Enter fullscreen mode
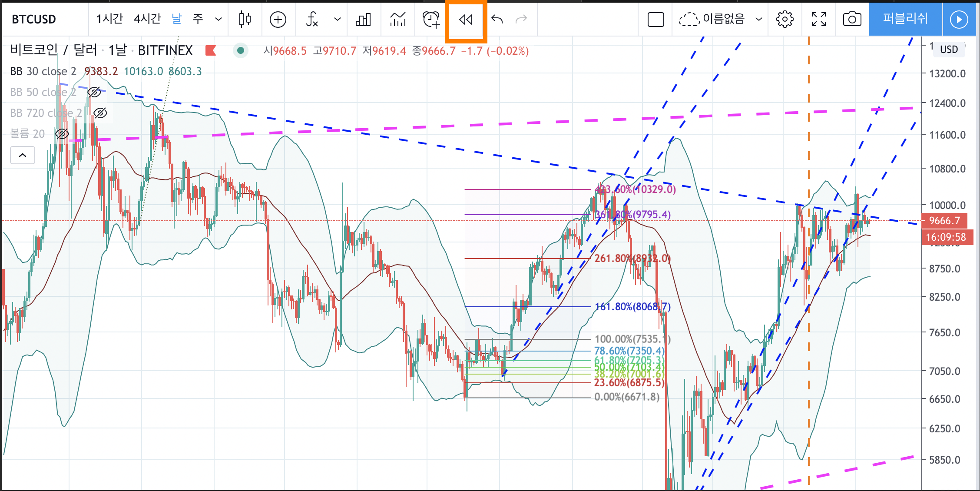Viewport: 980px width, 491px height. tap(819, 20)
